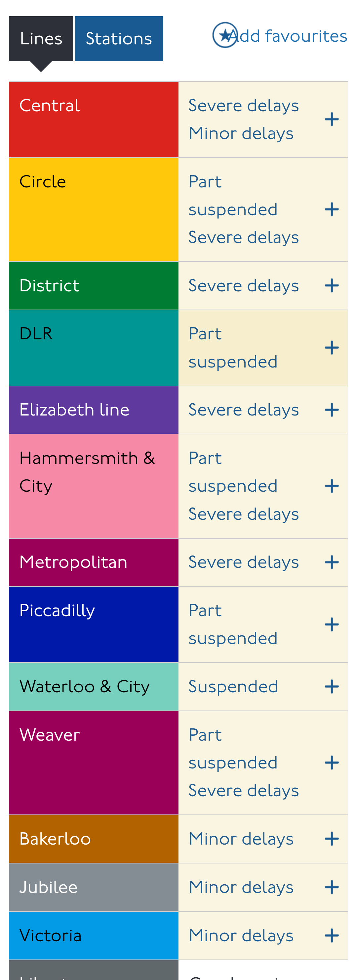Select the Jubilee line name cell

click(x=94, y=887)
